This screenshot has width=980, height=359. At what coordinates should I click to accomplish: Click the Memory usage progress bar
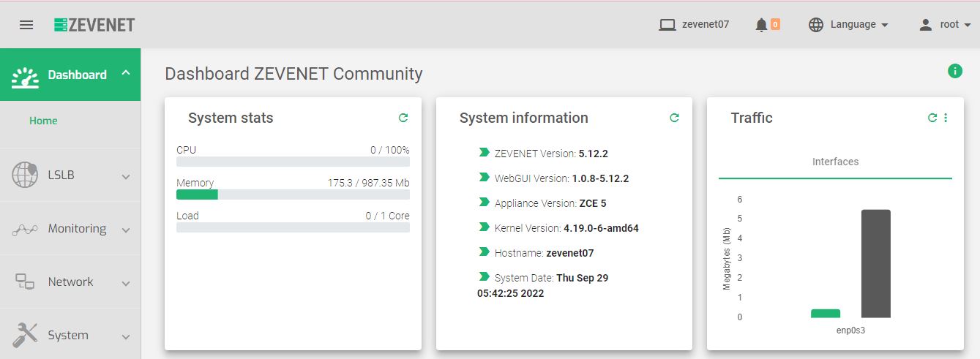tap(293, 194)
